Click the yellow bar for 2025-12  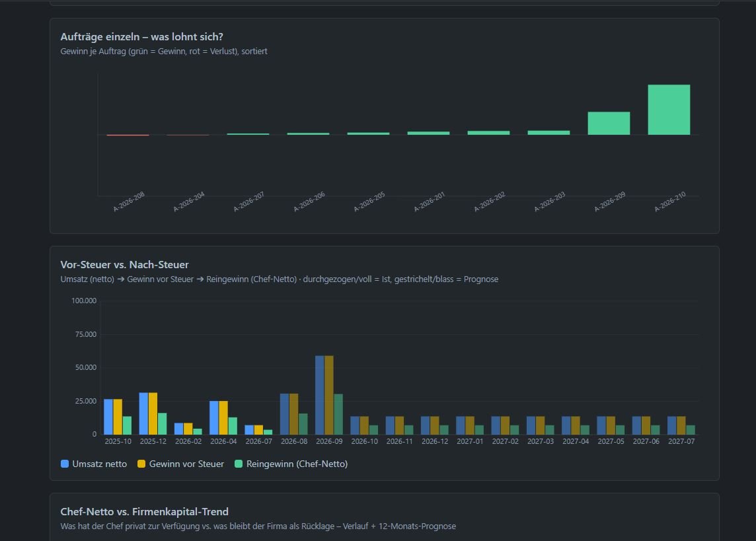[x=153, y=414]
